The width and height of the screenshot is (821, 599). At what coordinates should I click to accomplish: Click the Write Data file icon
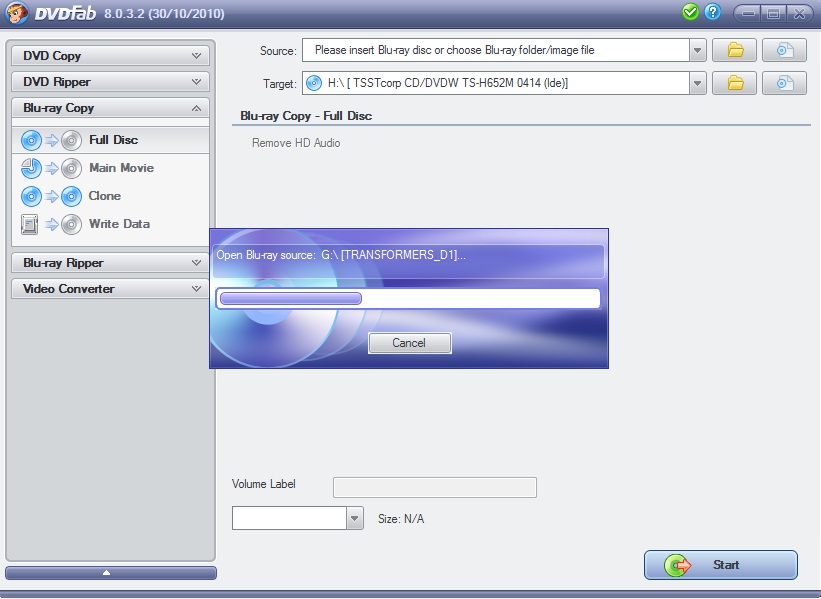tap(29, 224)
